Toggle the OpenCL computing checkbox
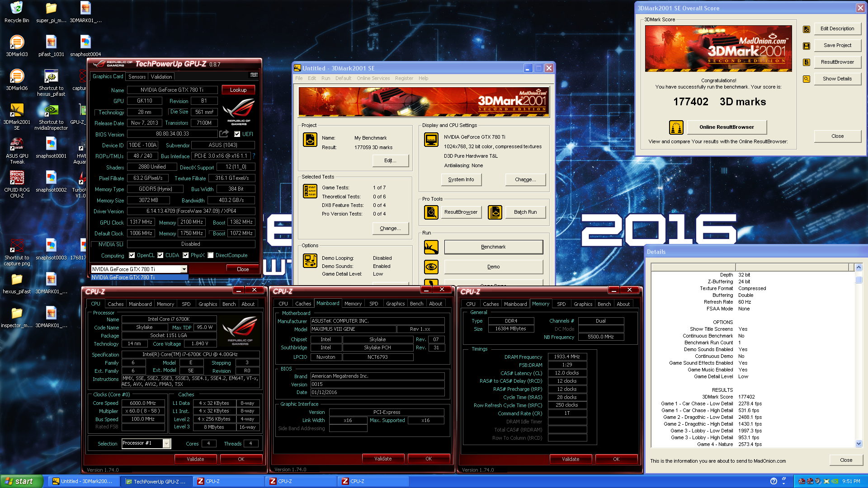The image size is (868, 488). [x=132, y=255]
